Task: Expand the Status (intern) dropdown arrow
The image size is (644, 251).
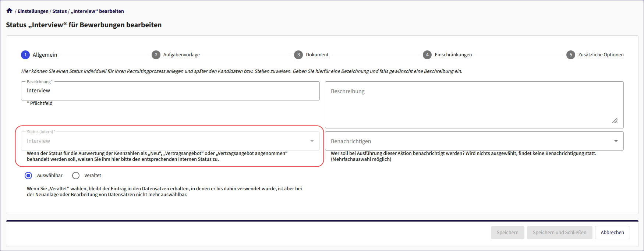Action: click(312, 141)
